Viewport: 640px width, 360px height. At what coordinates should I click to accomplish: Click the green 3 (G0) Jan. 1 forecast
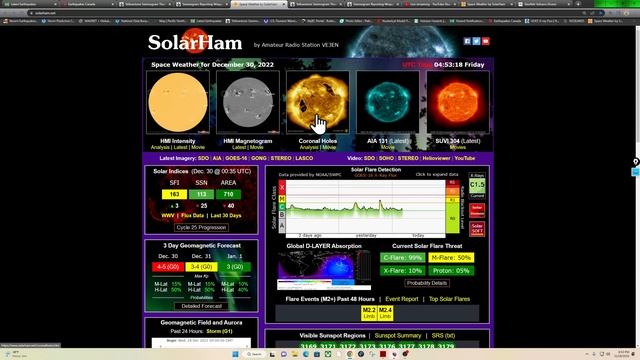[x=235, y=267]
